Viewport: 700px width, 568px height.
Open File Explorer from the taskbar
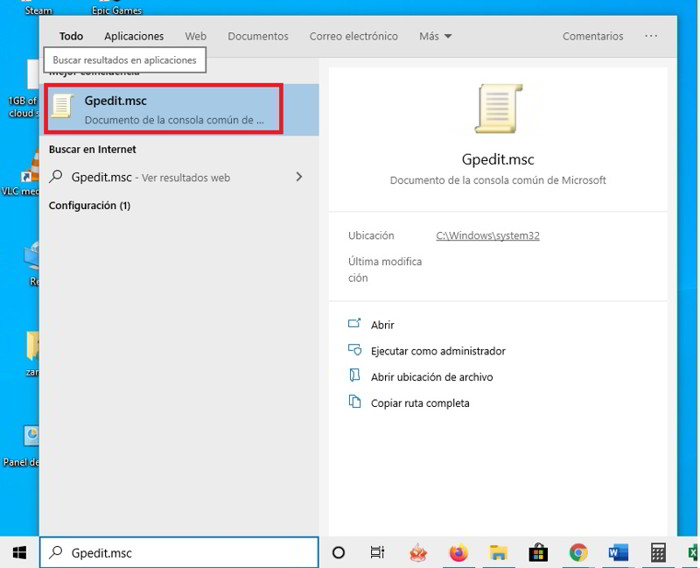tap(498, 552)
